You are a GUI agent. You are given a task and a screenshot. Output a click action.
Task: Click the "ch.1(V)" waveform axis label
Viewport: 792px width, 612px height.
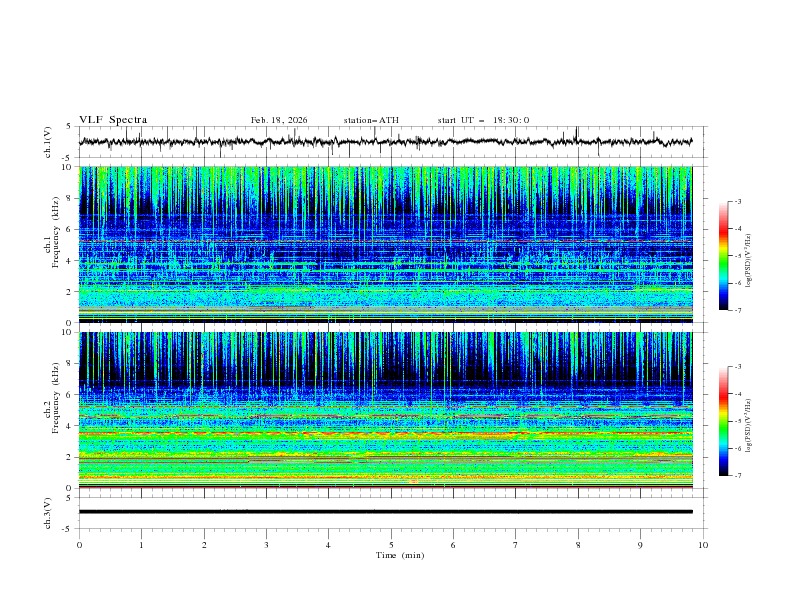[x=48, y=142]
